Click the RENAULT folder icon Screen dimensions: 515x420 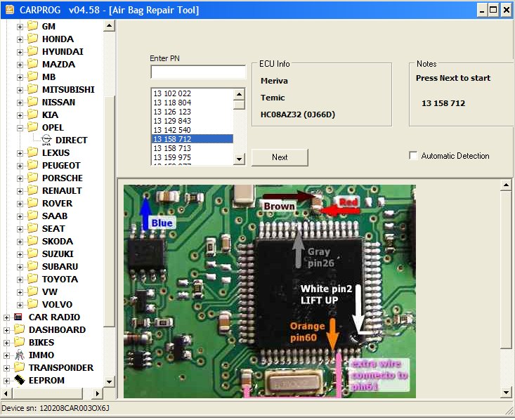click(32, 190)
